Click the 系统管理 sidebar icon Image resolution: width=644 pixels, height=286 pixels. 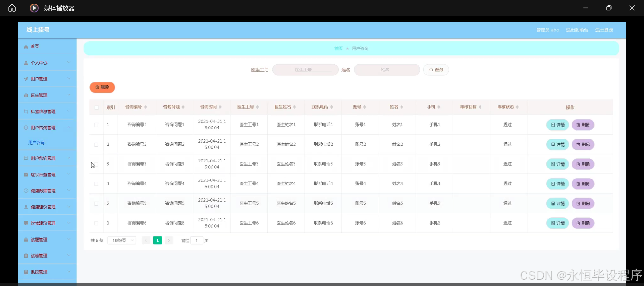tap(26, 272)
